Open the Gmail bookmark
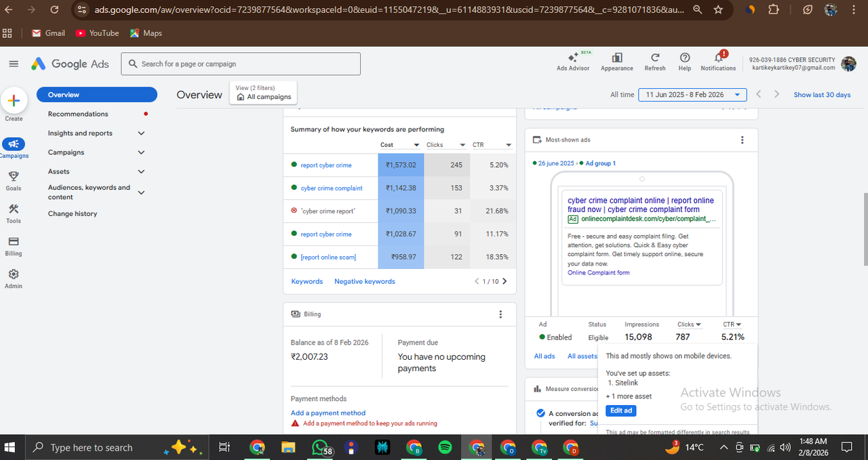Image resolution: width=868 pixels, height=460 pixels. coord(48,33)
